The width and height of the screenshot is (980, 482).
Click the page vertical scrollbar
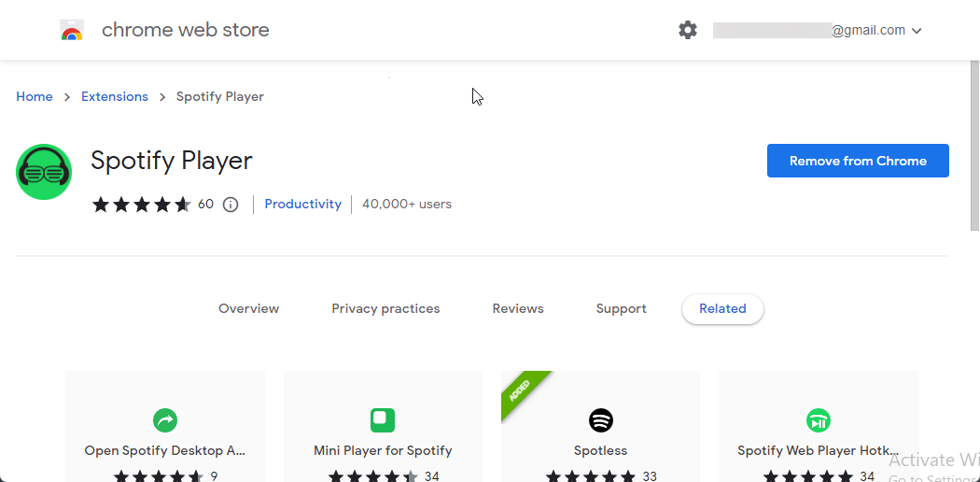pyautogui.click(x=974, y=146)
